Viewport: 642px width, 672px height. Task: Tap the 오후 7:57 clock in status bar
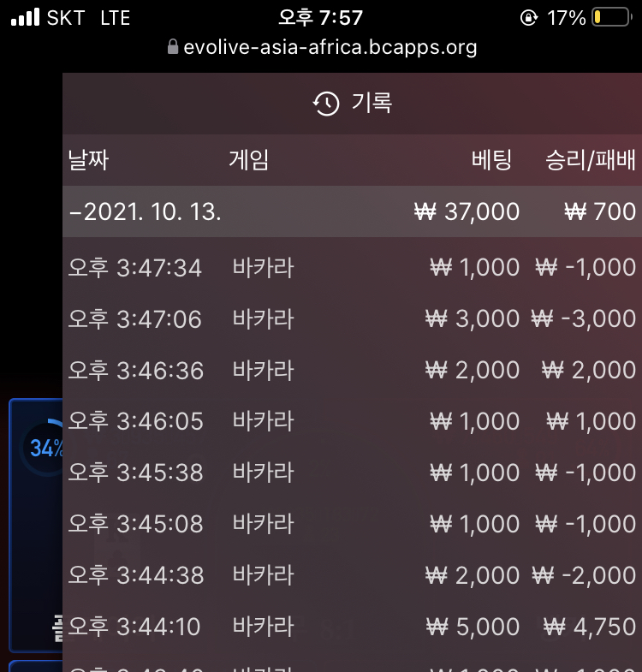tap(320, 18)
